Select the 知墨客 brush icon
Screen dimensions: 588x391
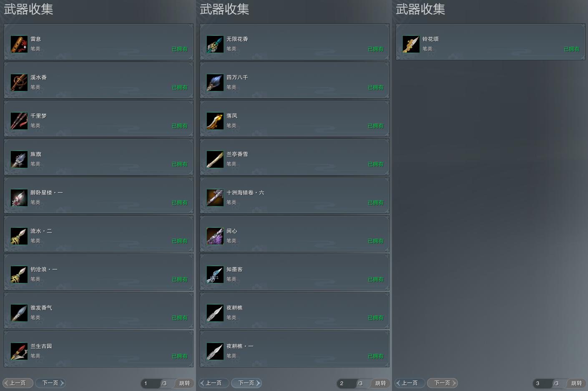[x=215, y=275]
